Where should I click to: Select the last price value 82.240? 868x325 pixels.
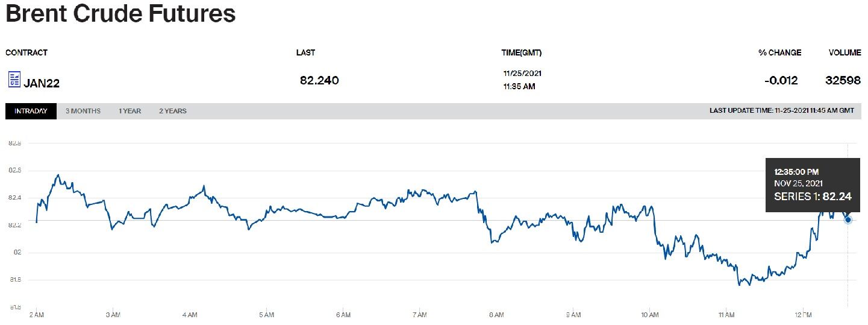319,80
